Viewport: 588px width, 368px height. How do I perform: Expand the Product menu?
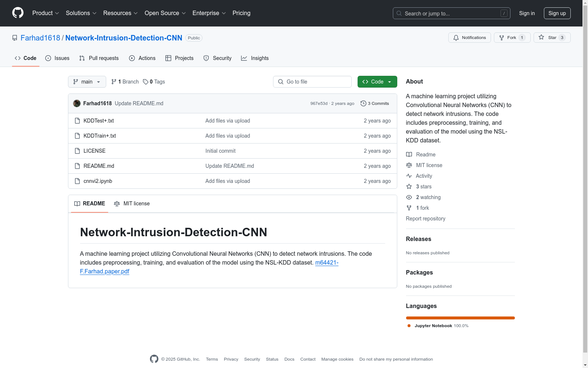46,13
